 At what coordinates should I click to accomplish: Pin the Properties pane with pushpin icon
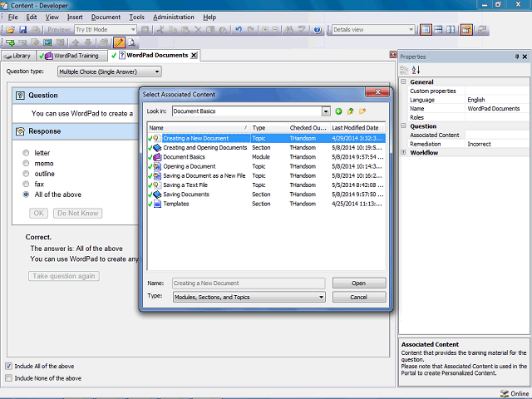(517, 57)
